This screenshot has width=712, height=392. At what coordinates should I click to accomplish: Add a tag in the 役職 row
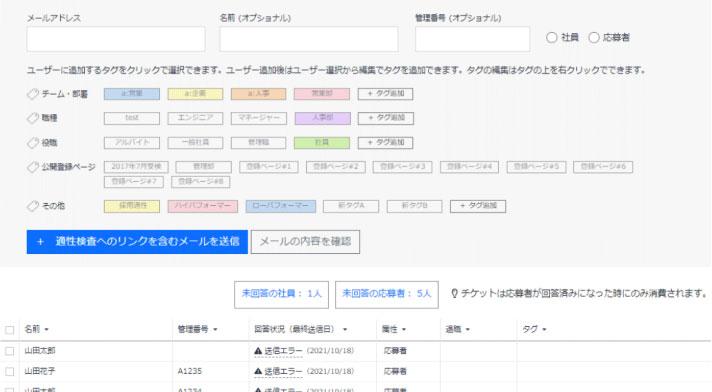[x=385, y=143]
